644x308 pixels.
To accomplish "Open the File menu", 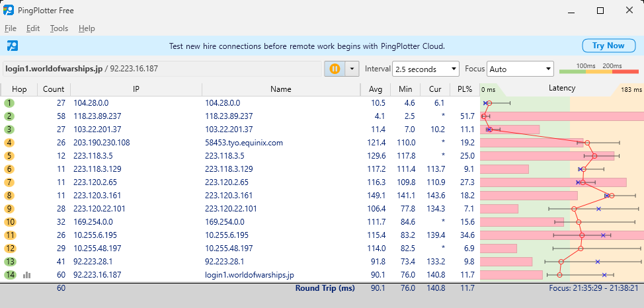I will (x=11, y=28).
